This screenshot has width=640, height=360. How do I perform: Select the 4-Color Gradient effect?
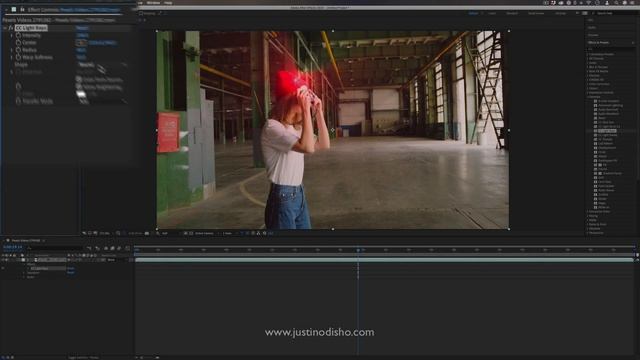(x=608, y=101)
